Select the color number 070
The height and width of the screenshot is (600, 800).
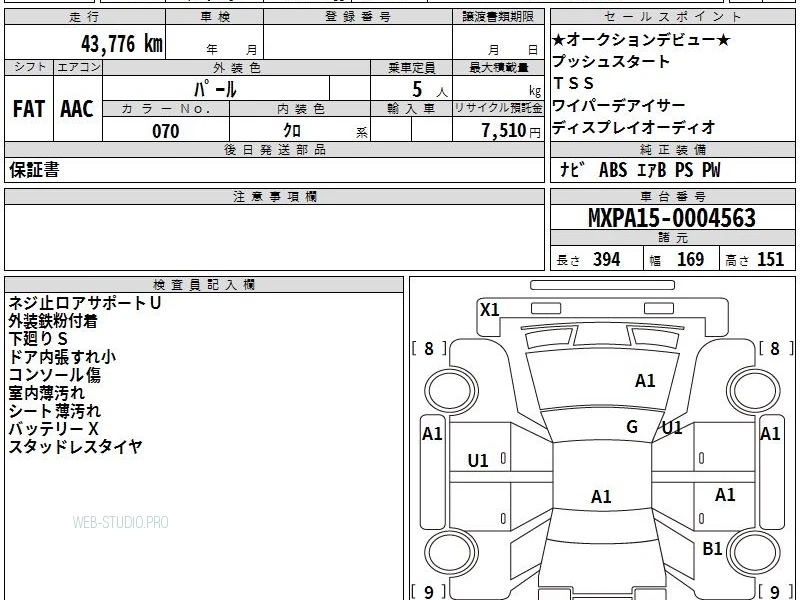(166, 131)
